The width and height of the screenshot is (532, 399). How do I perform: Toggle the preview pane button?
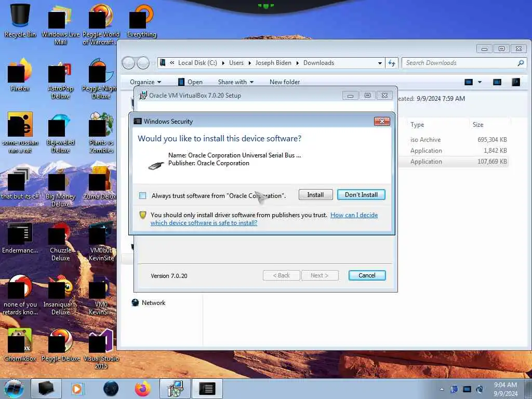click(497, 82)
